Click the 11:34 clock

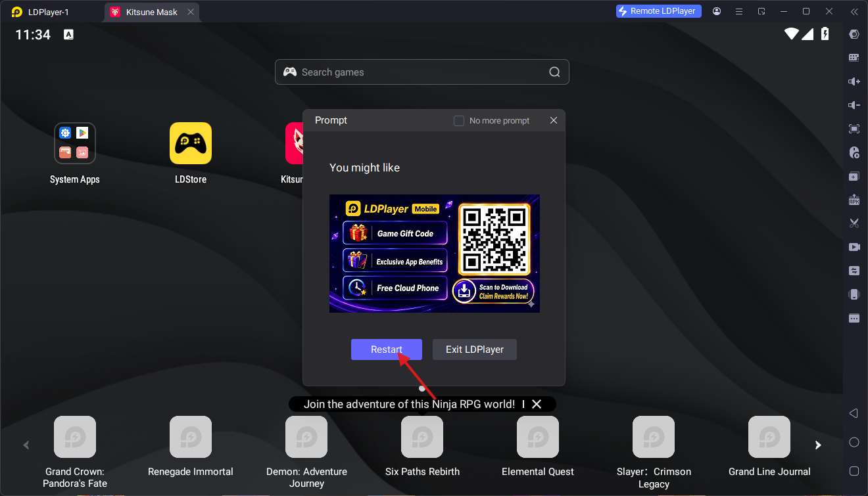tap(33, 35)
